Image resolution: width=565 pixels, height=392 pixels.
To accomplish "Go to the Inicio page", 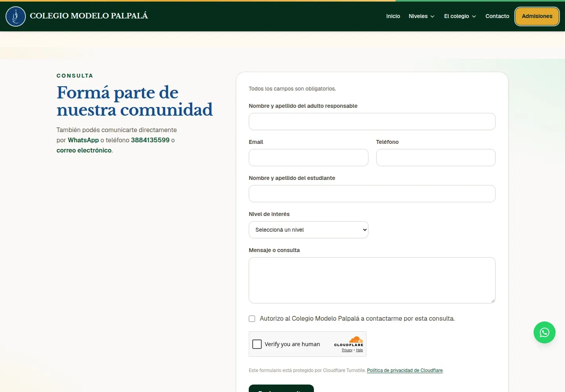I will click(x=393, y=16).
